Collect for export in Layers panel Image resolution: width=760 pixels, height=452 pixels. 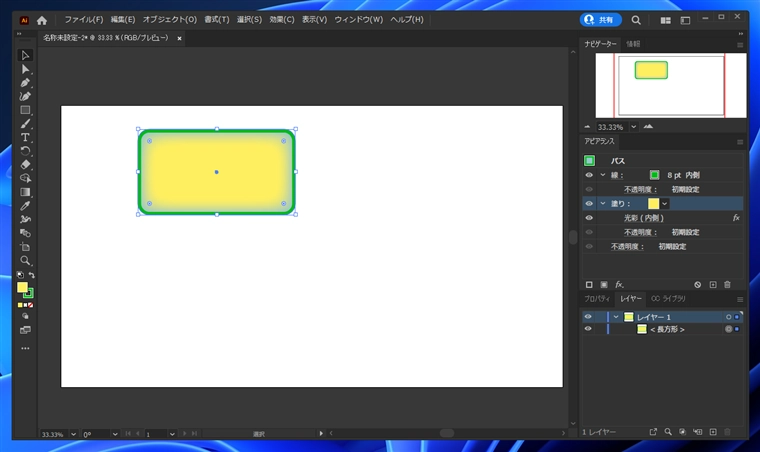pyautogui.click(x=653, y=432)
